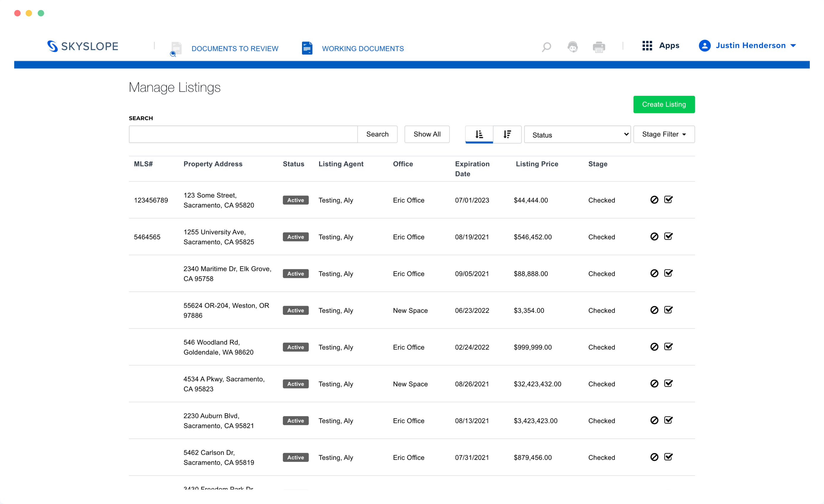Go to Documents to Review
This screenshot has height=504, width=824.
tap(234, 49)
